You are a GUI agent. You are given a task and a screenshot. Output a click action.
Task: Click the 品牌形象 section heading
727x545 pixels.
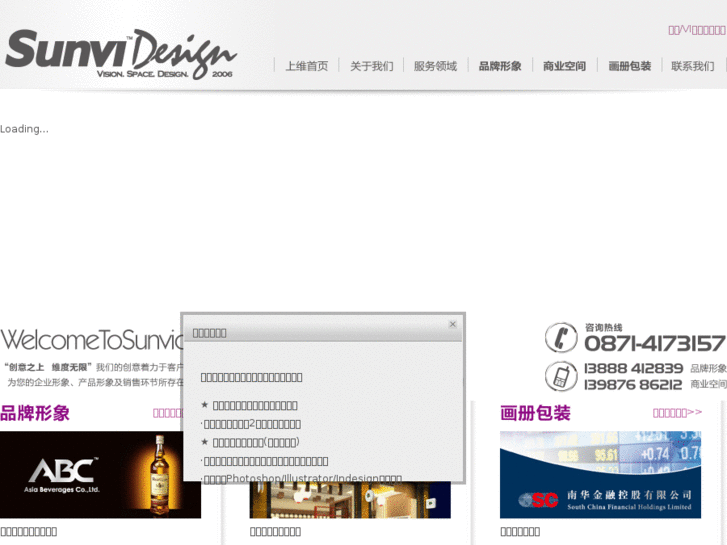pos(35,413)
